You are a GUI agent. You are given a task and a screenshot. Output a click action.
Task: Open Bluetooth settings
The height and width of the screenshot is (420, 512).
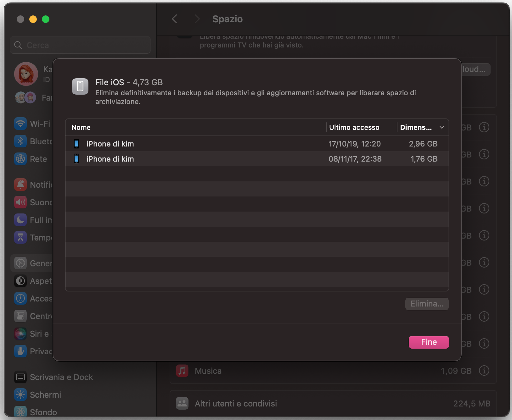(20, 141)
